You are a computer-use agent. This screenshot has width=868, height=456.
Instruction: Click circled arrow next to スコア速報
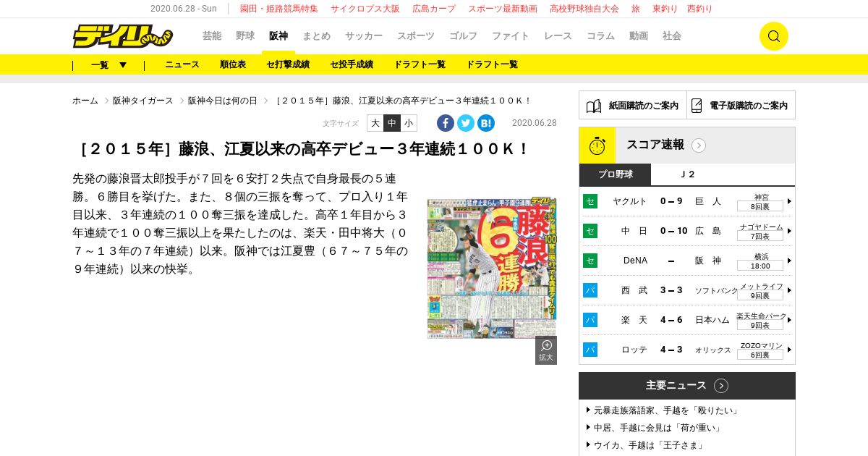[699, 145]
